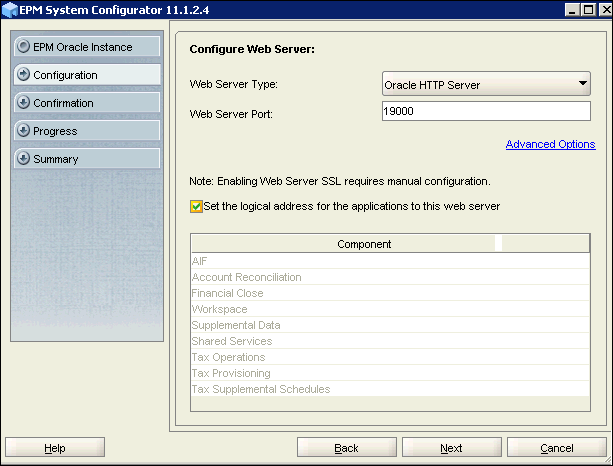Close the EPM System Configurator window
This screenshot has height=466, width=613.
pyautogui.click(x=605, y=9)
